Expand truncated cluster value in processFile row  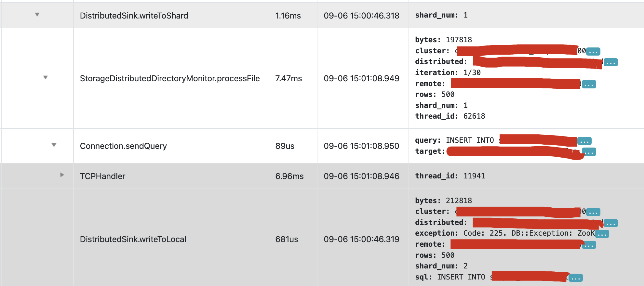593,51
